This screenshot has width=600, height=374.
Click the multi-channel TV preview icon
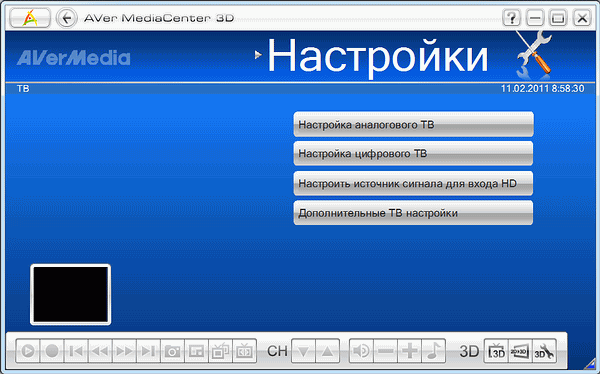(220, 351)
